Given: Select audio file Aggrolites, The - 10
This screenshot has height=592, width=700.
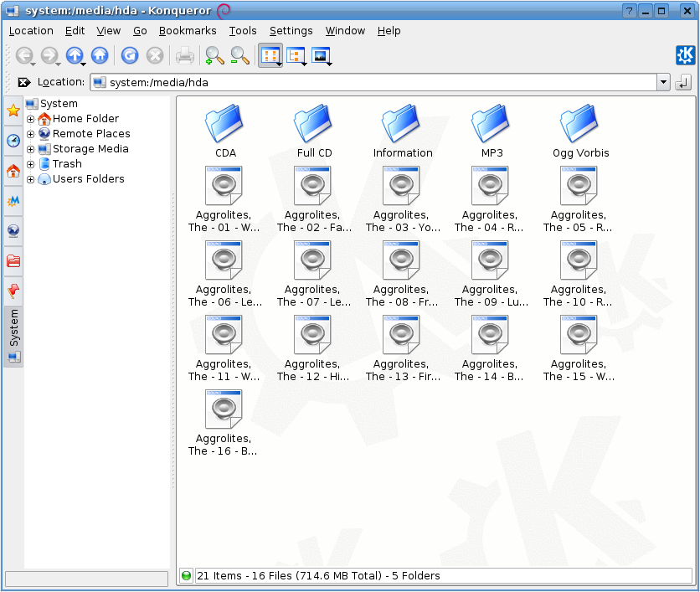Looking at the screenshot, I should point(578,274).
